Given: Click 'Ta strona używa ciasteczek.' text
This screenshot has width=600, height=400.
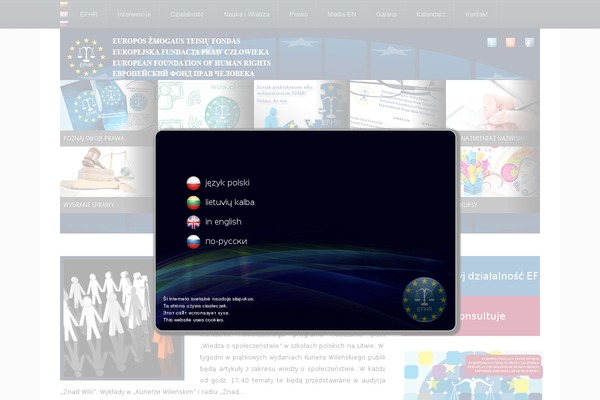Looking at the screenshot, I should point(195,306).
